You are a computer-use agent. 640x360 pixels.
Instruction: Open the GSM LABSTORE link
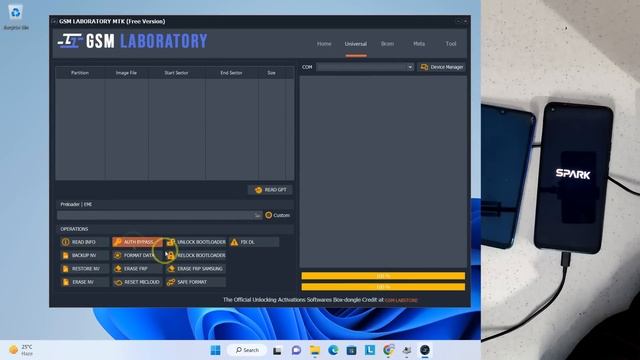[401, 300]
